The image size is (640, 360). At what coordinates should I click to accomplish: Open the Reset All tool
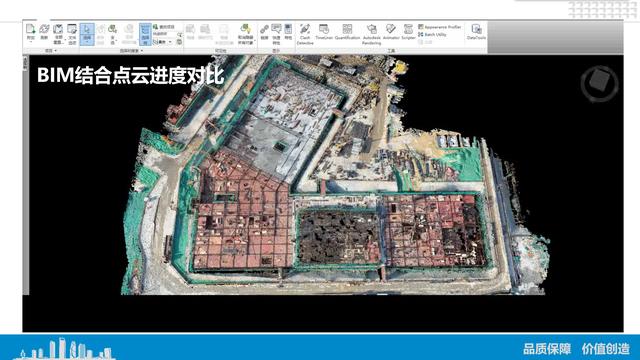point(58,34)
